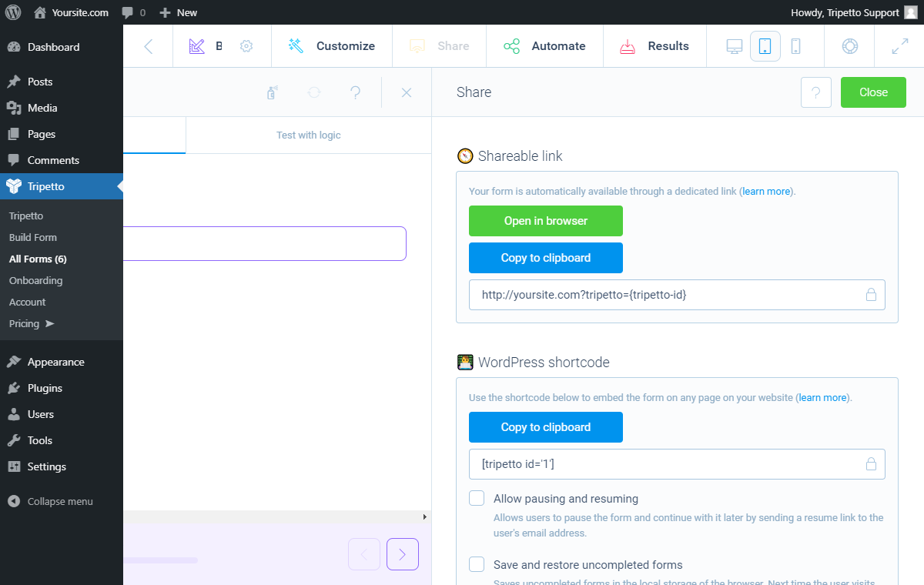Click learn more under WordPress shortcode
The image size is (924, 585).
823,398
